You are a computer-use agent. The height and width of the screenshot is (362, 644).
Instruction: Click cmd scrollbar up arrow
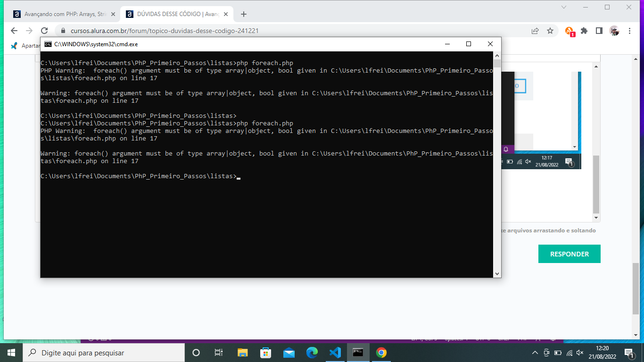(497, 55)
